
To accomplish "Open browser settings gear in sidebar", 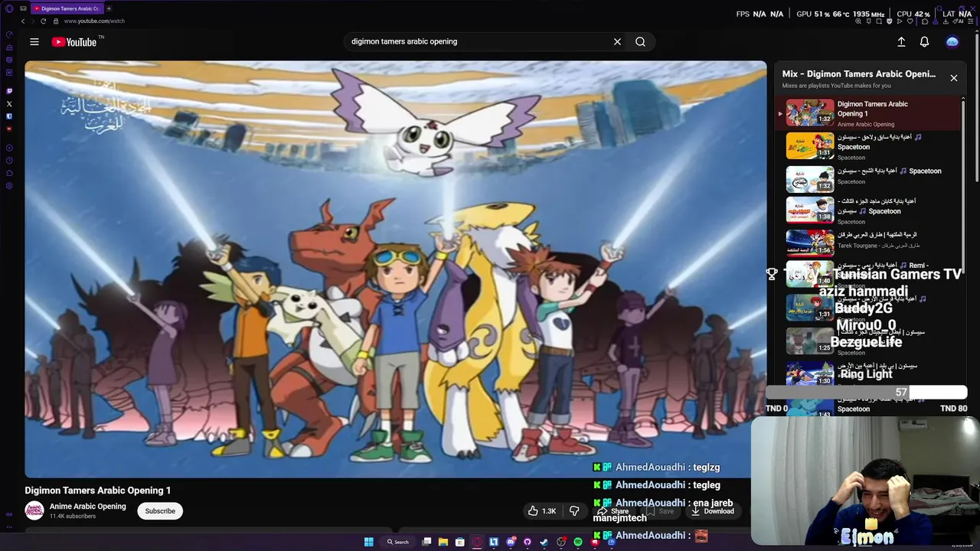I will (9, 186).
